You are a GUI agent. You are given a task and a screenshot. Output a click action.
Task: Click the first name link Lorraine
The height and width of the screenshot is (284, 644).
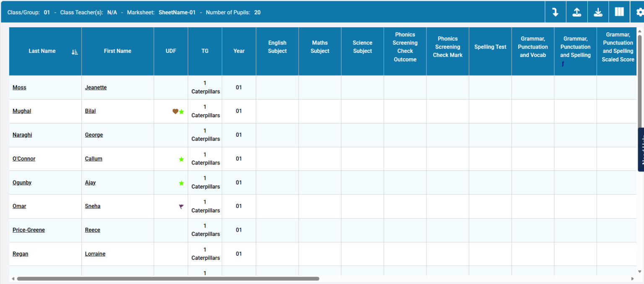click(x=95, y=254)
